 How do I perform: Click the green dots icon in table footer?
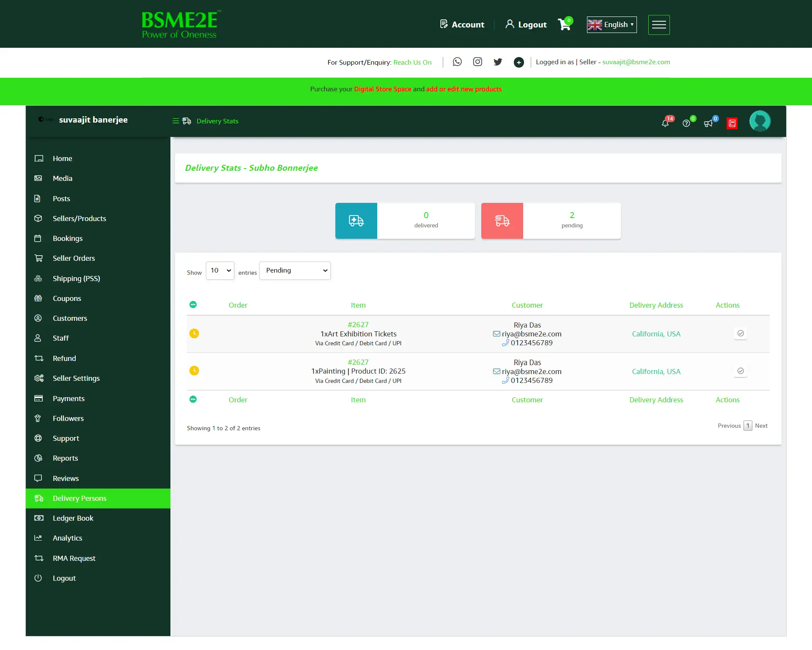[193, 399]
